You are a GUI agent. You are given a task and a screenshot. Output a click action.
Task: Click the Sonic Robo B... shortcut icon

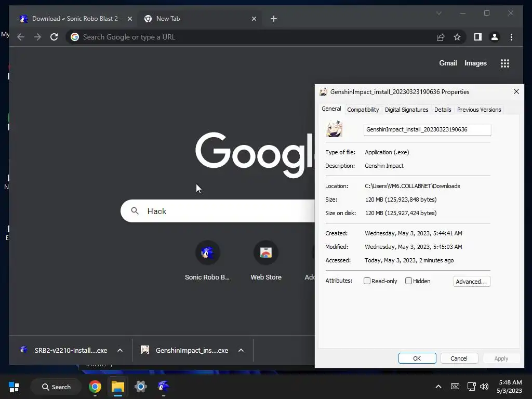click(x=207, y=252)
